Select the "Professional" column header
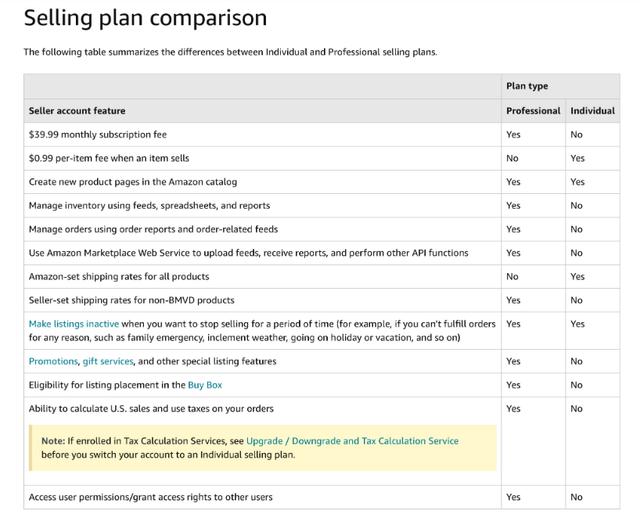Viewport: 640px width, 525px height. (533, 110)
